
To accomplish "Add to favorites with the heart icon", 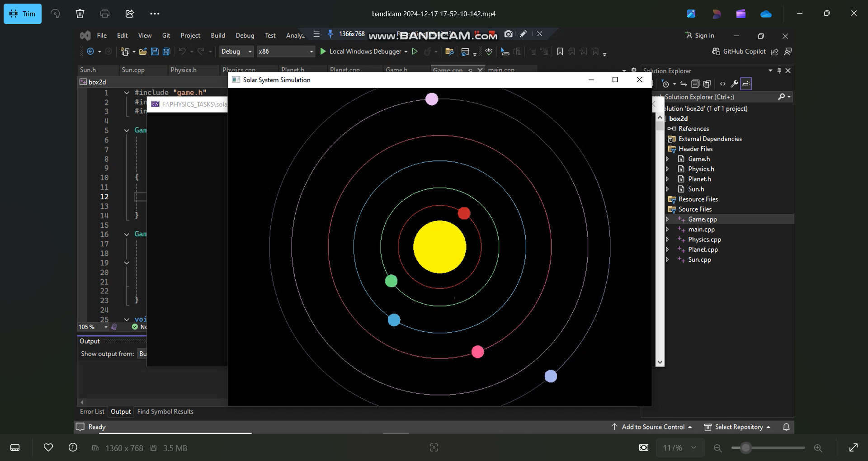I will tap(48, 447).
